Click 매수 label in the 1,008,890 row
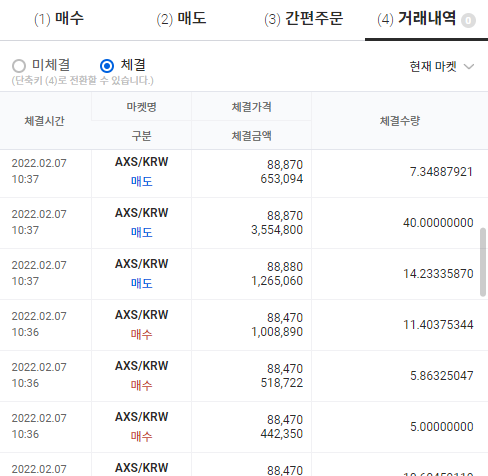This screenshot has width=488, height=476. point(142,334)
